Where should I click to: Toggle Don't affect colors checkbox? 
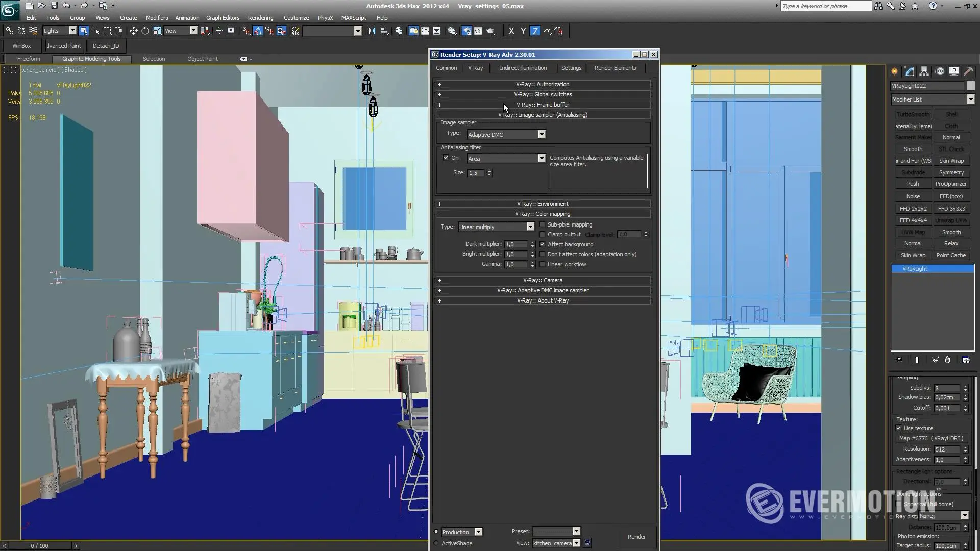[x=542, y=254]
